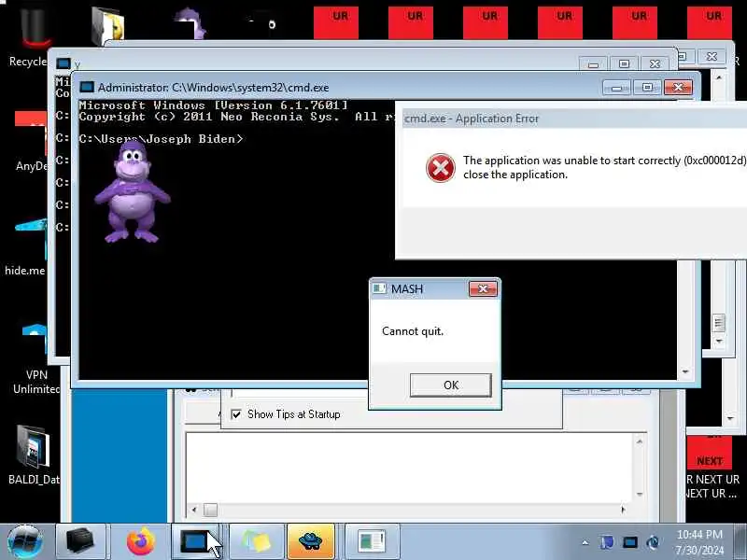This screenshot has height=560, width=747.
Task: Click the rear window scrollbar grip thumb
Action: 719,323
